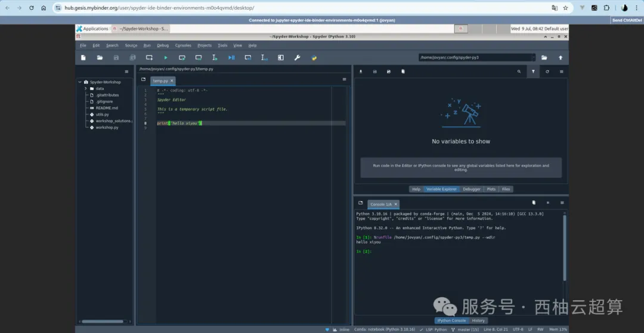Open Preferences with wrench icon
The height and width of the screenshot is (333, 644).
pyautogui.click(x=297, y=58)
